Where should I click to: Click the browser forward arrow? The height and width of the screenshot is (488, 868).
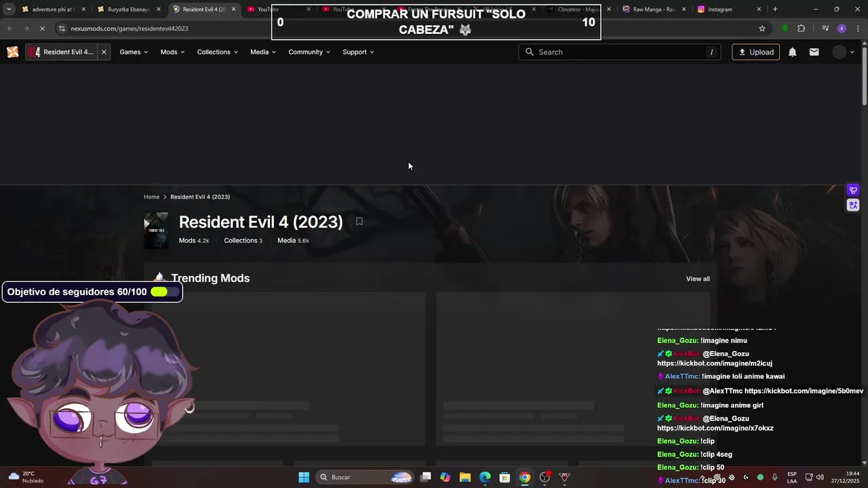point(26,28)
